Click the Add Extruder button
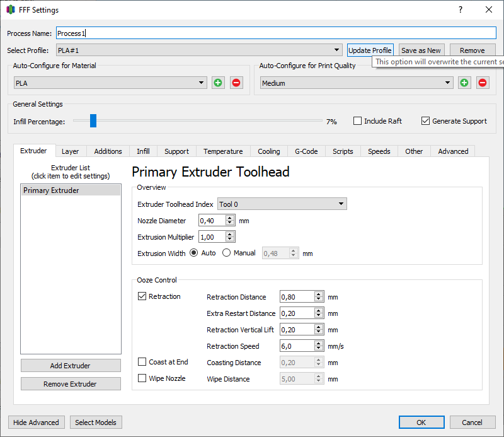Image resolution: width=504 pixels, height=437 pixels. tap(71, 366)
